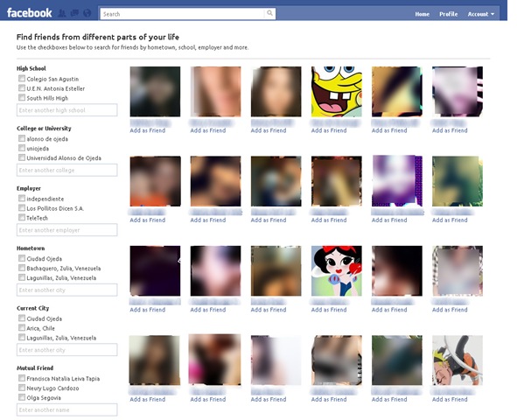Check Lagunillas under Current City

(22, 338)
